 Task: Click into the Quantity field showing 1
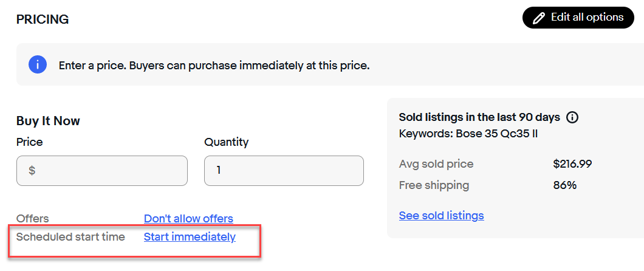coord(284,171)
